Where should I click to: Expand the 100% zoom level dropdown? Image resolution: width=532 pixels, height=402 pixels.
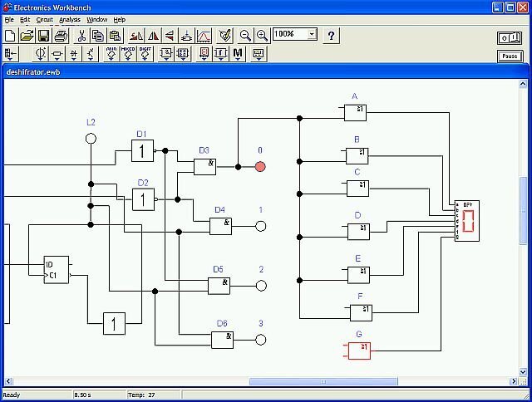pos(312,34)
